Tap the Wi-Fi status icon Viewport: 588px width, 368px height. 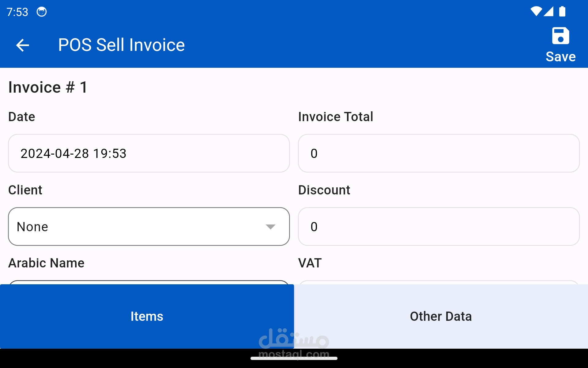coord(536,12)
